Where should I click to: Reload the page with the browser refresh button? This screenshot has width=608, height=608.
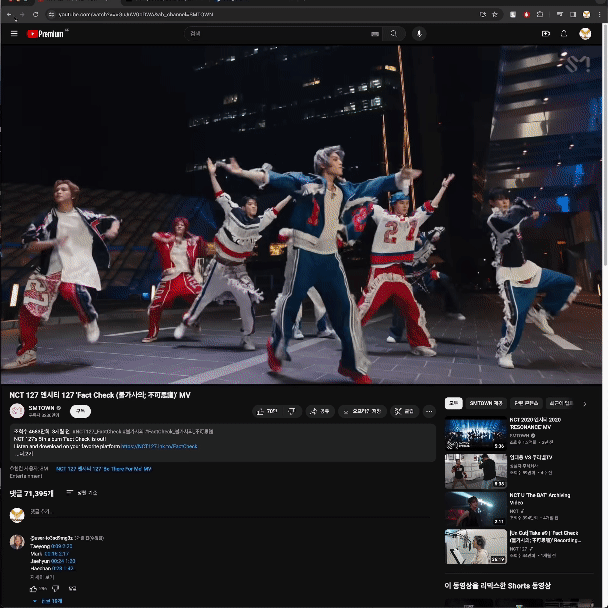[x=35, y=14]
